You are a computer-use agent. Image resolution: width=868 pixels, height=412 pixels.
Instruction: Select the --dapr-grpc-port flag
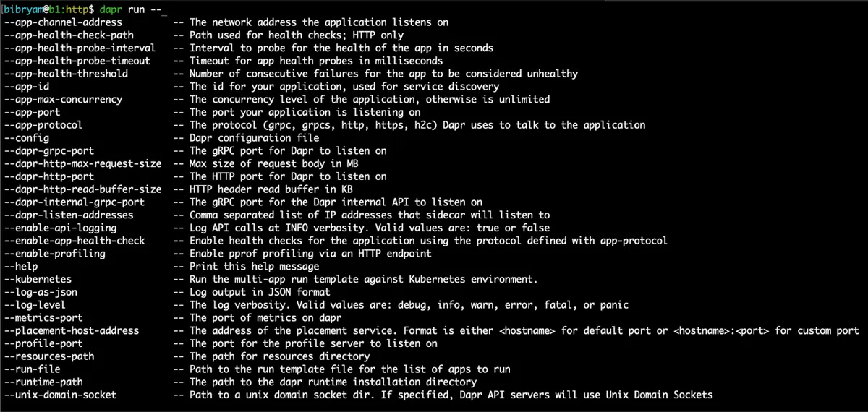coord(49,151)
